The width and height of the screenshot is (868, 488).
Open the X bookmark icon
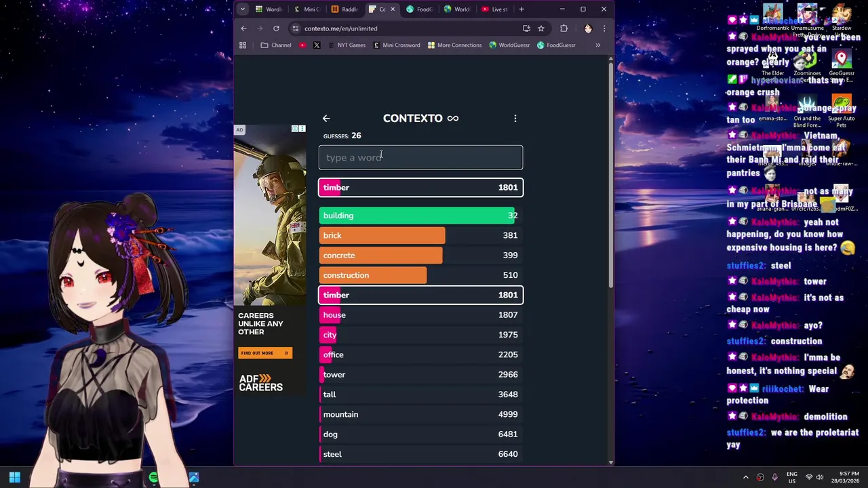(x=317, y=45)
